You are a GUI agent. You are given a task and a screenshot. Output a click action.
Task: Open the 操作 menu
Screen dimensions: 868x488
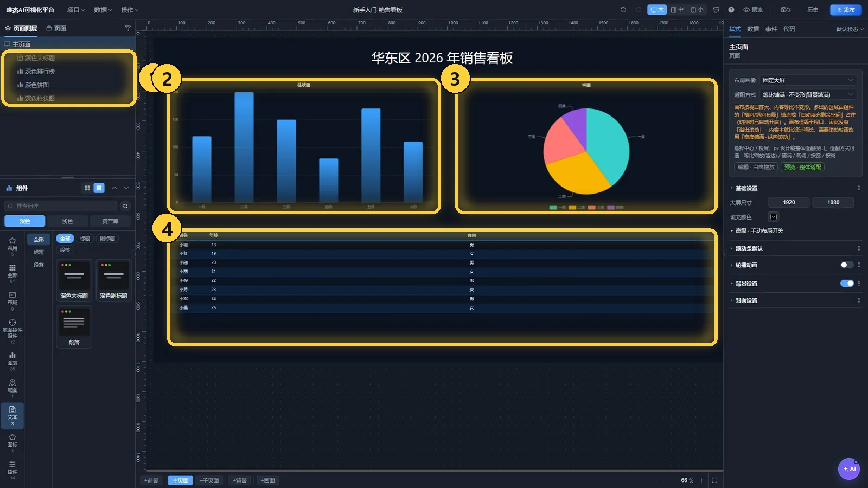tap(130, 10)
